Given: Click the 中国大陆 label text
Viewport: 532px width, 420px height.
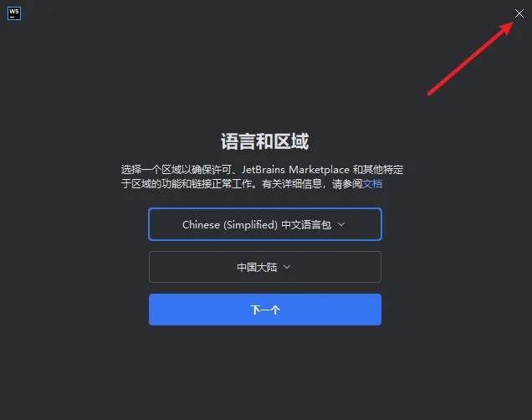Looking at the screenshot, I should click(257, 268).
